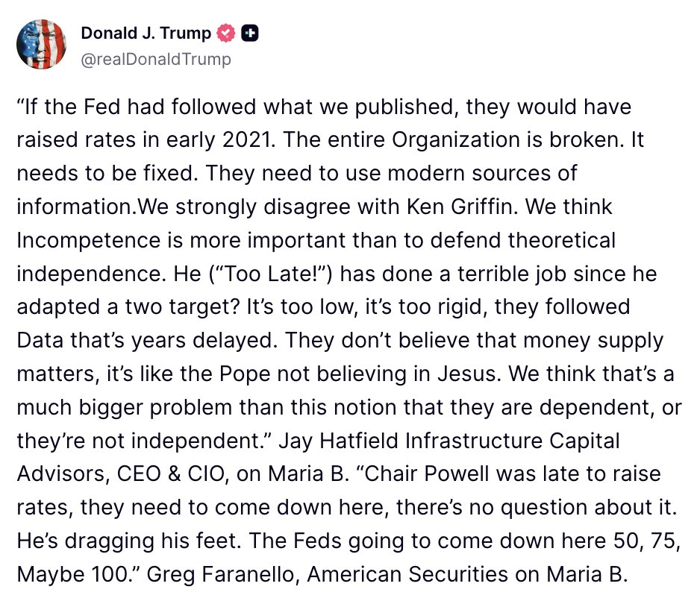Click the red verified checkmark badge
The height and width of the screenshot is (604, 700).
pos(226,34)
